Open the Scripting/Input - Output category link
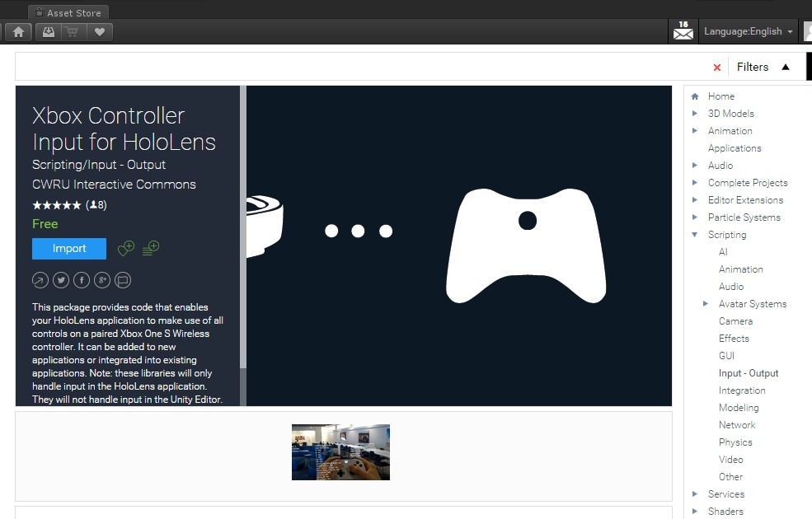812x519 pixels. click(99, 165)
